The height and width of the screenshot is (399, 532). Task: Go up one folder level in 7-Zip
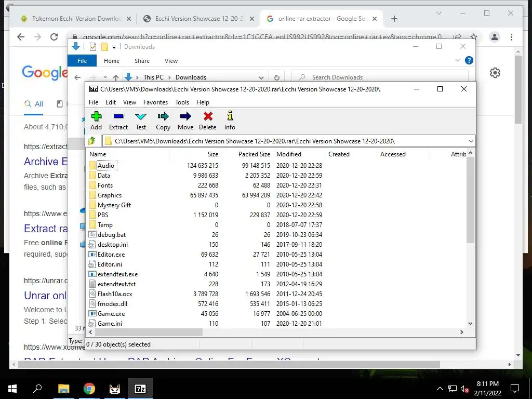pyautogui.click(x=92, y=141)
